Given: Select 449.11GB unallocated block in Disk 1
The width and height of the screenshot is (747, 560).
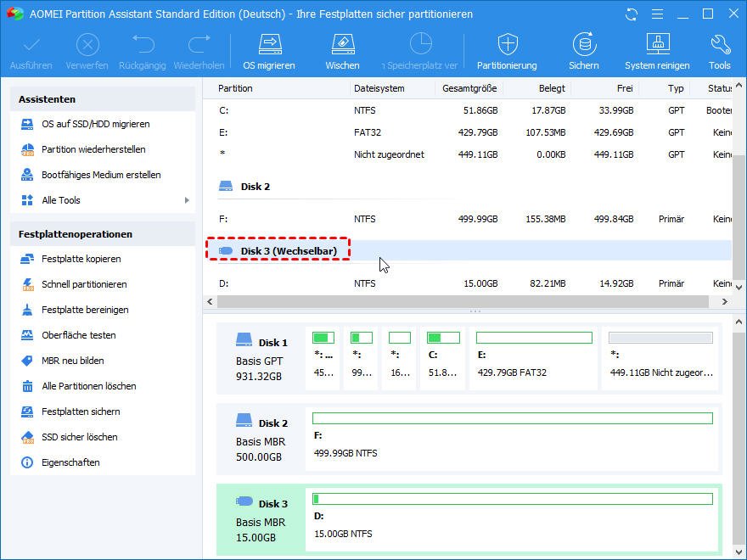Looking at the screenshot, I should 660,358.
